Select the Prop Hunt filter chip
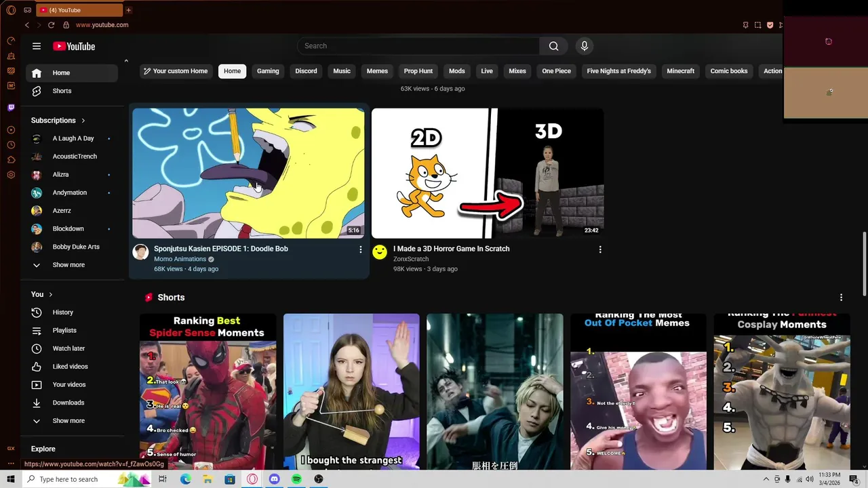Screen dimensions: 868x488 [418, 71]
